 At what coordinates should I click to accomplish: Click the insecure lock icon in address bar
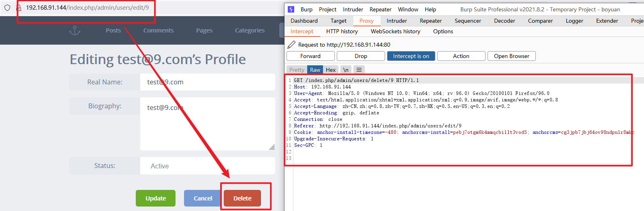[19, 8]
